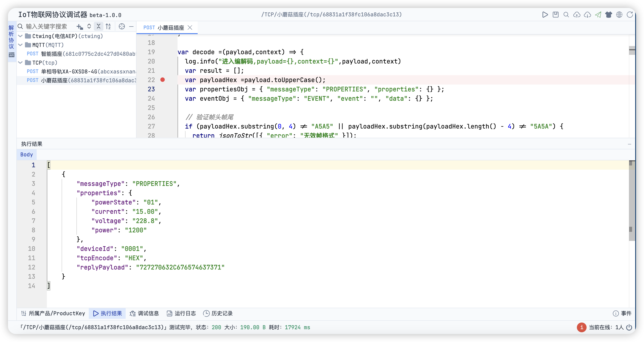644x342 pixels.
Task: Collapse the MQTT folder
Action: [21, 45]
